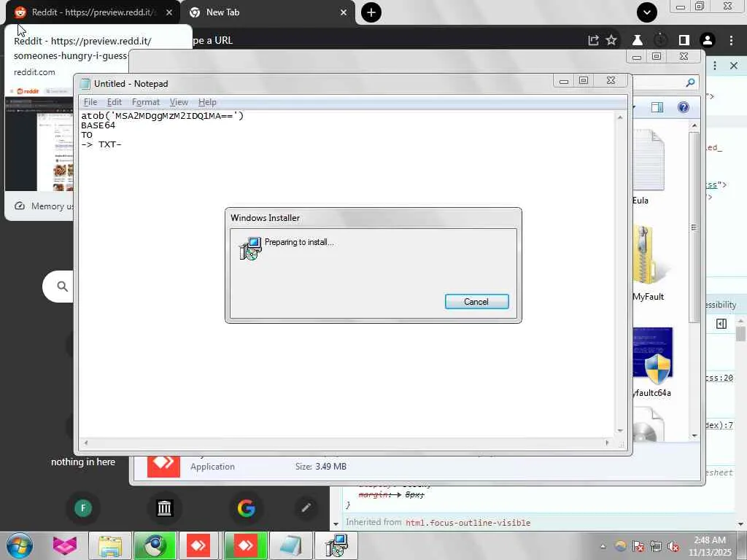The width and height of the screenshot is (747, 560).
Task: Show hidden system tray icons
Action: pyautogui.click(x=603, y=546)
